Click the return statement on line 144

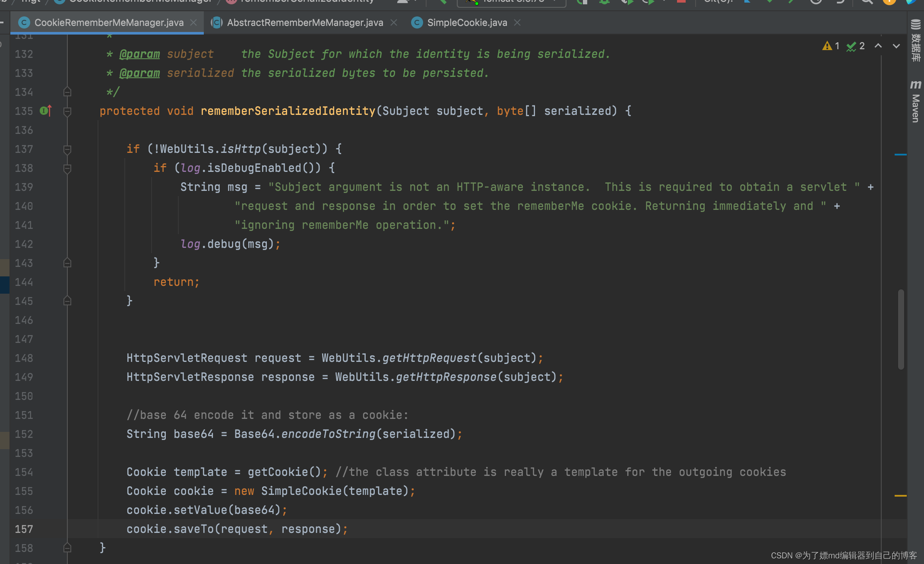(x=177, y=282)
